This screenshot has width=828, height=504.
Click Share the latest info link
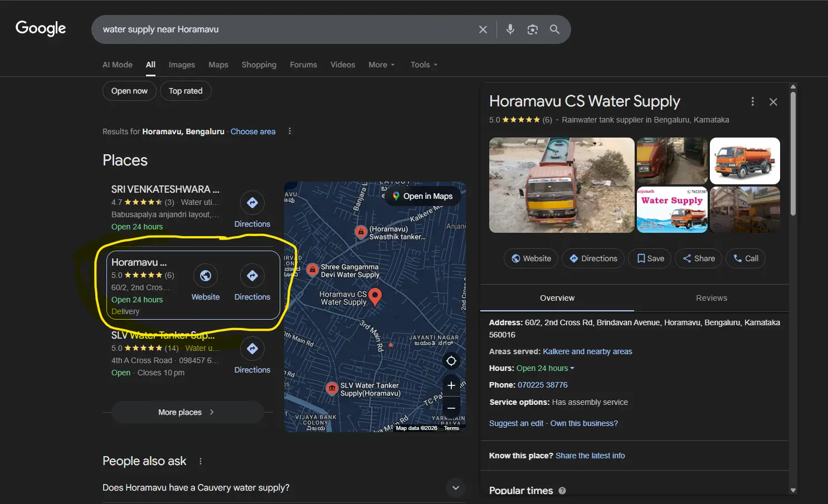(x=590, y=456)
